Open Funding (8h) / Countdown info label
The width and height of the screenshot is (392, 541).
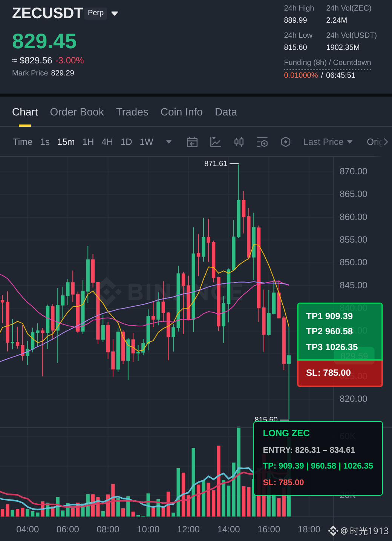pos(328,63)
